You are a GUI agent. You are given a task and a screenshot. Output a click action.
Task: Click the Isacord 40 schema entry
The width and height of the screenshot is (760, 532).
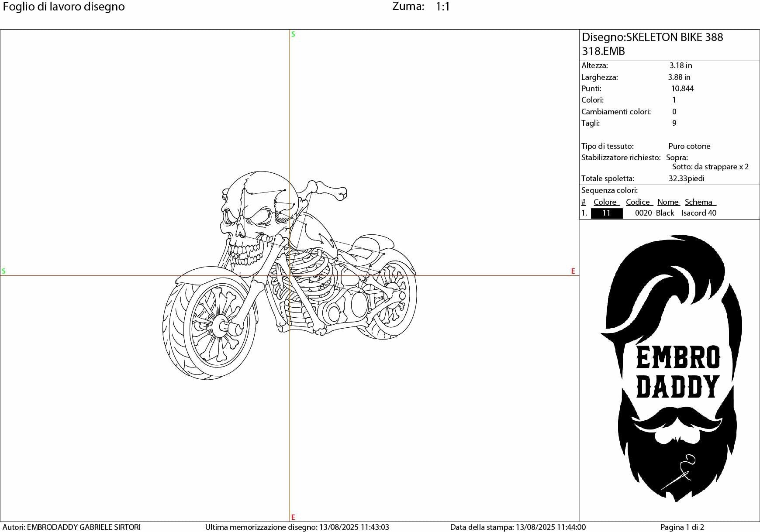pos(698,213)
